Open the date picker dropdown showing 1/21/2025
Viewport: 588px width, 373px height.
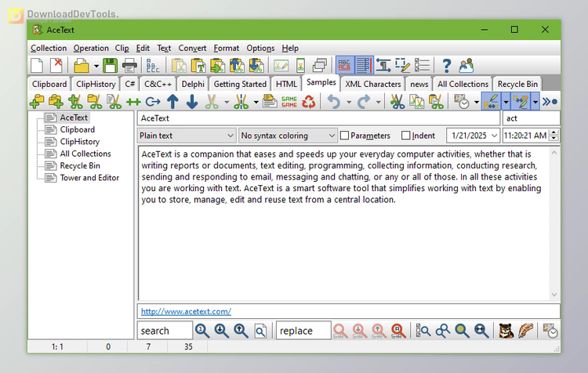[x=494, y=136]
